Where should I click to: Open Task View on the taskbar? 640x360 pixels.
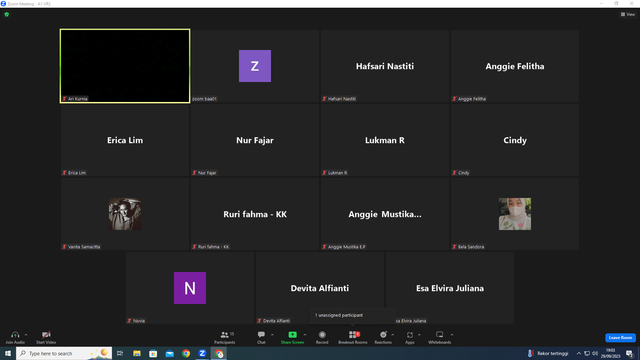coord(120,353)
